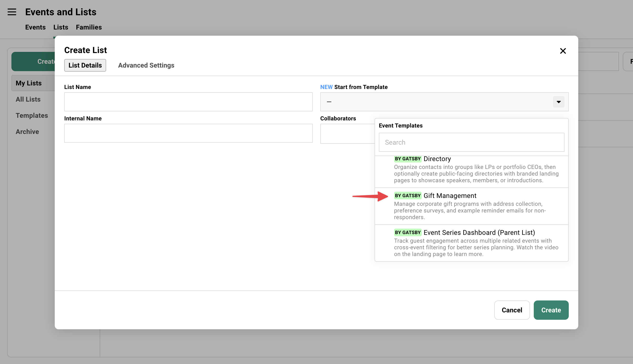633x364 pixels.
Task: Switch to the Advanced Settings tab
Action: point(146,65)
